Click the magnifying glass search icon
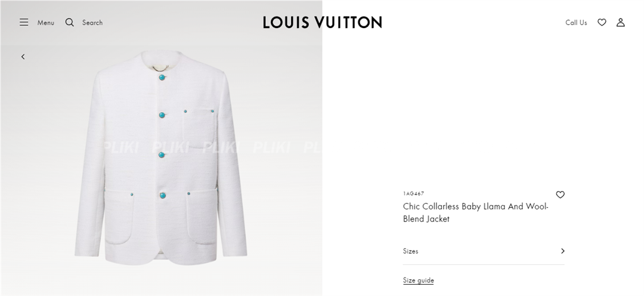The height and width of the screenshot is (296, 644). 69,22
